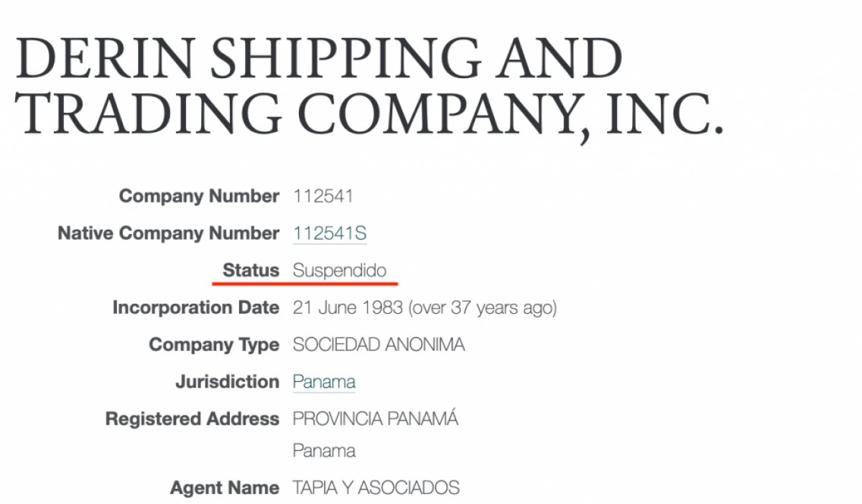Screen dimensions: 862x504
Task: Click the native company number link 112541S
Action: point(330,233)
